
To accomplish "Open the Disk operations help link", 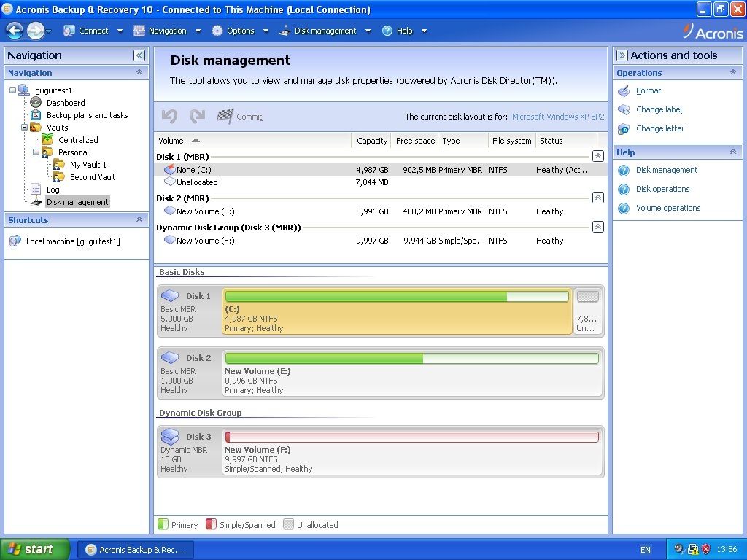I will [662, 189].
